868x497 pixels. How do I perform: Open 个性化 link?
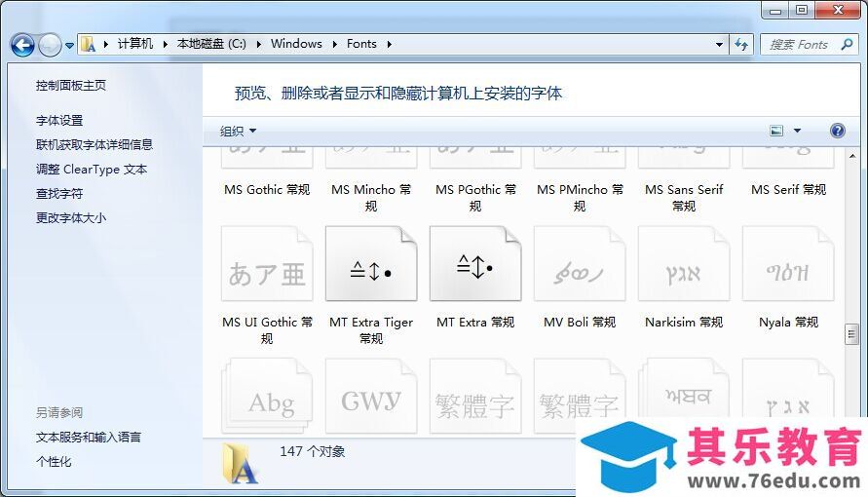pos(54,462)
